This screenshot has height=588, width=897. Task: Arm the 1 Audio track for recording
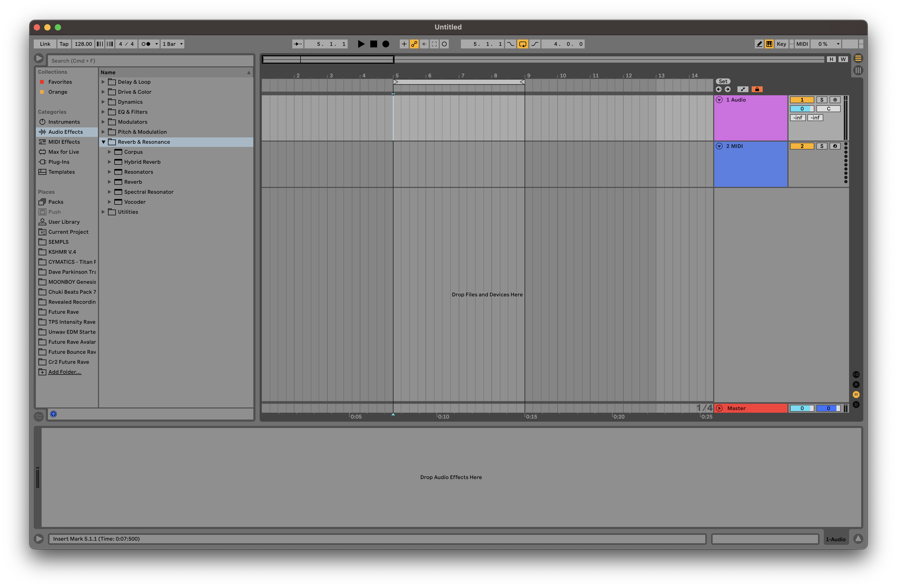pyautogui.click(x=835, y=100)
